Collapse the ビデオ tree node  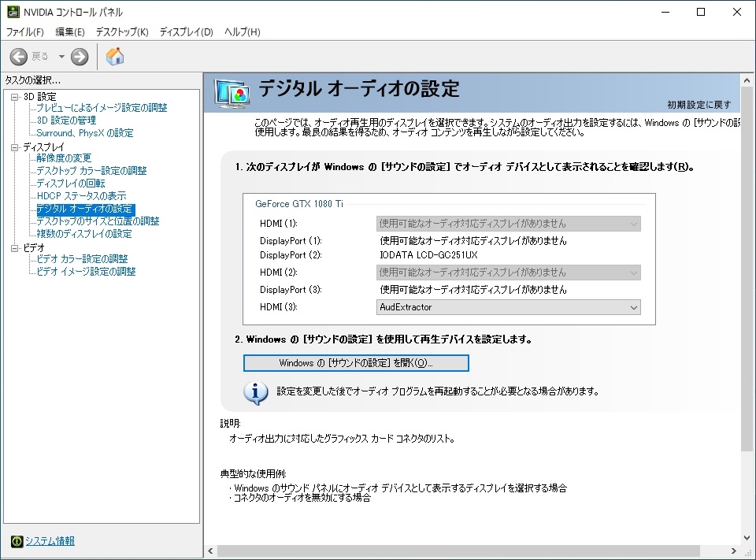(x=14, y=248)
